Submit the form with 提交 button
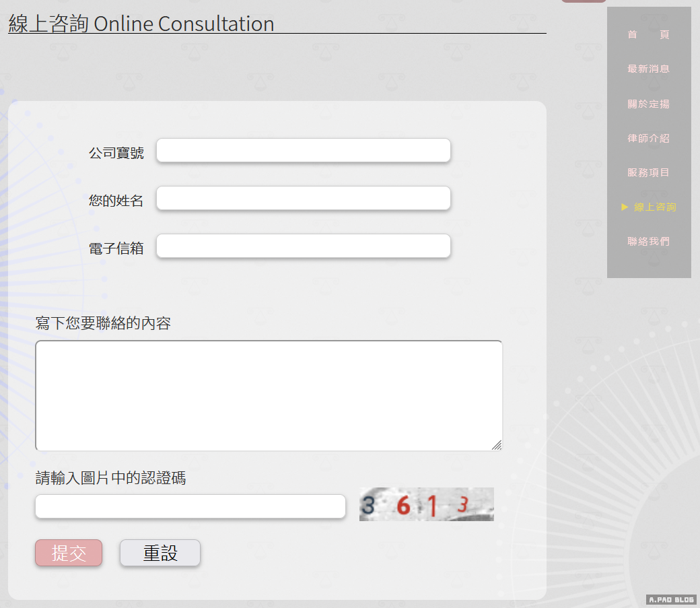 click(69, 553)
